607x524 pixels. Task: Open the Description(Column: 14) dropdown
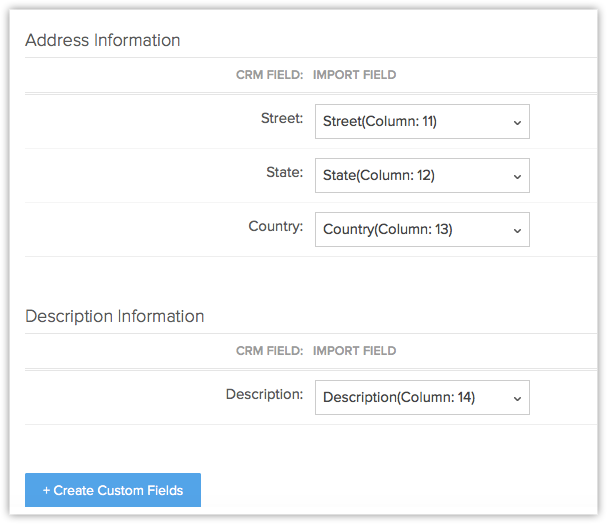(421, 398)
